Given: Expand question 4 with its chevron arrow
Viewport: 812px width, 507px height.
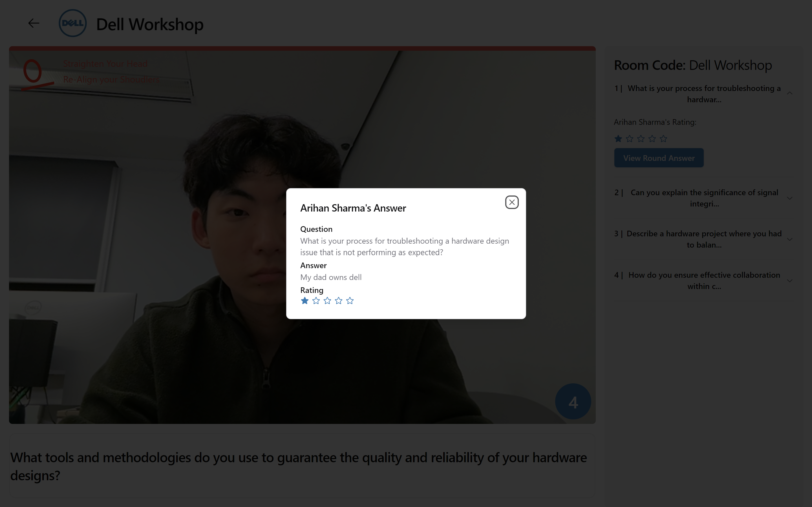Looking at the screenshot, I should tap(789, 281).
